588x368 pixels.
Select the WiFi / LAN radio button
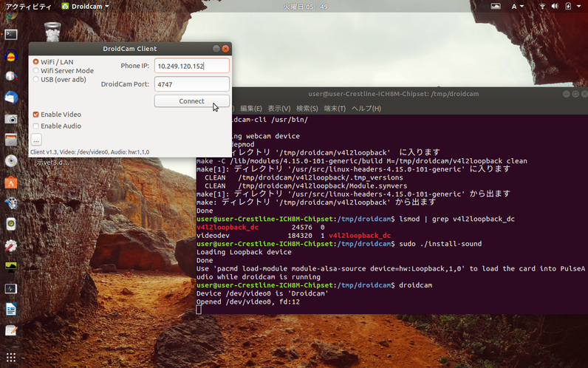36,61
